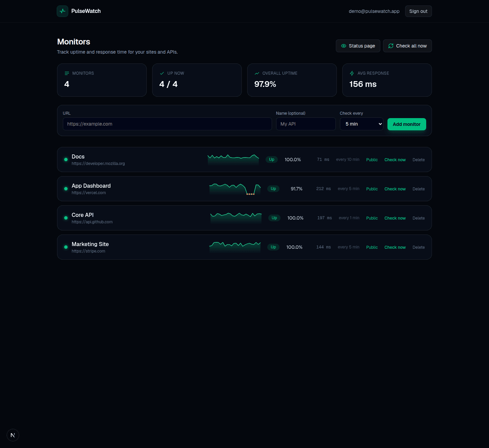Click the Core API monitor name
This screenshot has width=489, height=448.
point(83,215)
